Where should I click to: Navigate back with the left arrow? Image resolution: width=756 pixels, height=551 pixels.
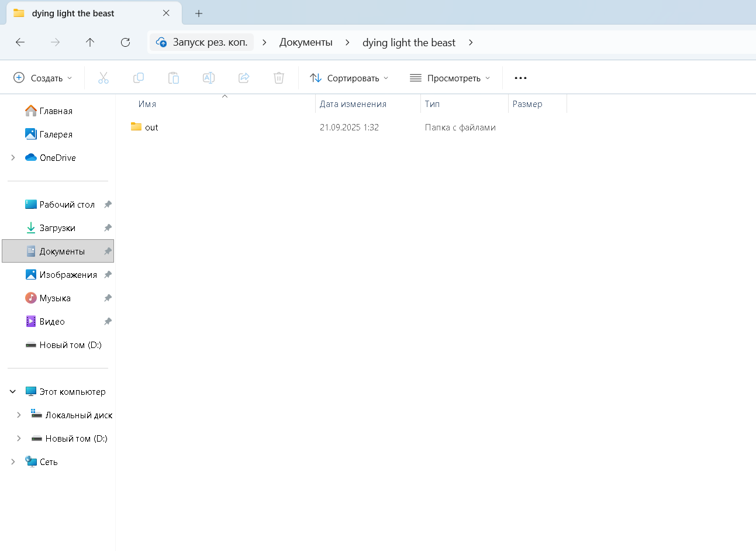pyautogui.click(x=20, y=42)
